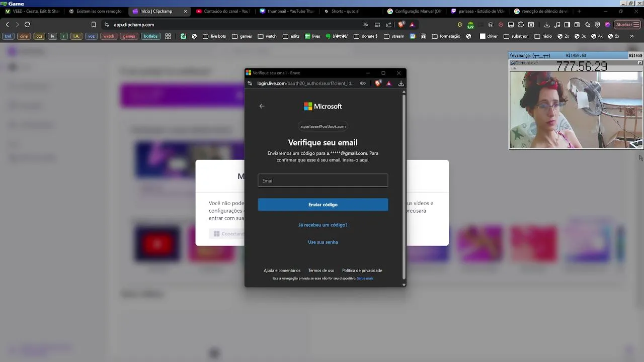The width and height of the screenshot is (644, 362).
Task: Click the share page icon
Action: point(389,25)
